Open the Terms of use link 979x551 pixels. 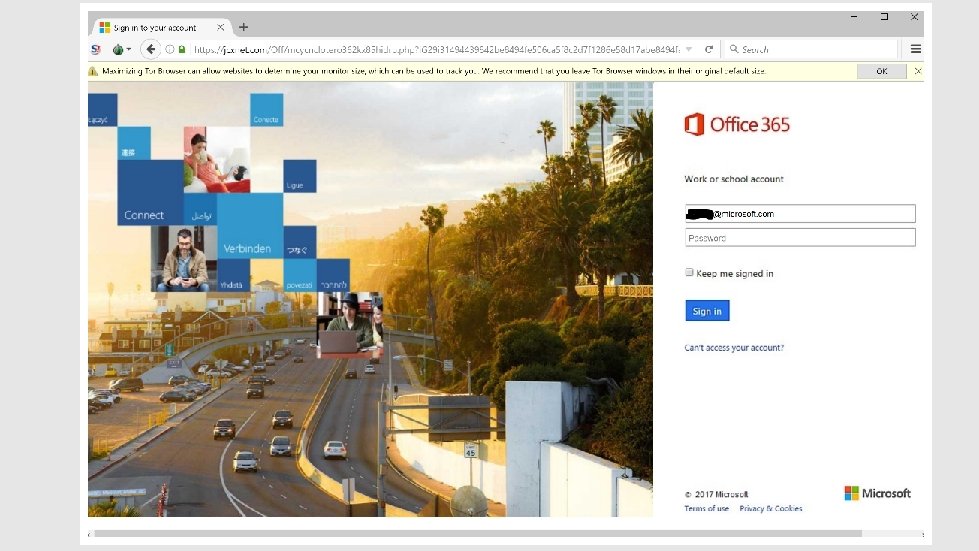pyautogui.click(x=706, y=509)
